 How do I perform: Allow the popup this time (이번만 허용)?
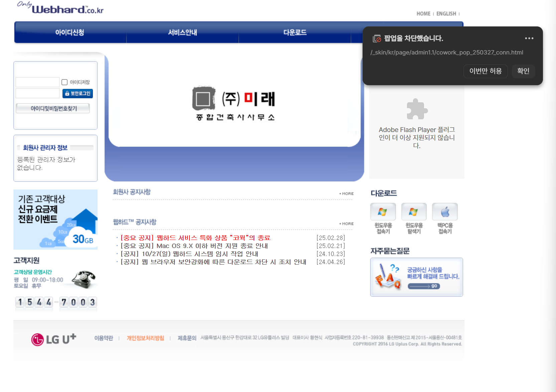point(485,71)
